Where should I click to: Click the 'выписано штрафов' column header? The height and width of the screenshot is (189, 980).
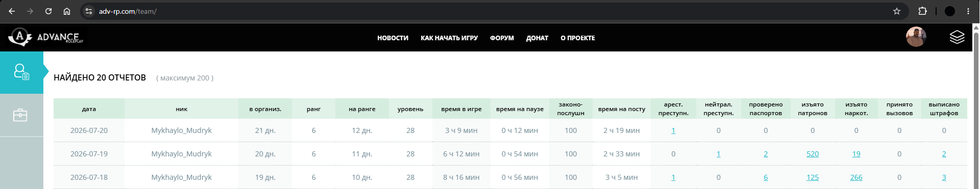click(x=944, y=109)
